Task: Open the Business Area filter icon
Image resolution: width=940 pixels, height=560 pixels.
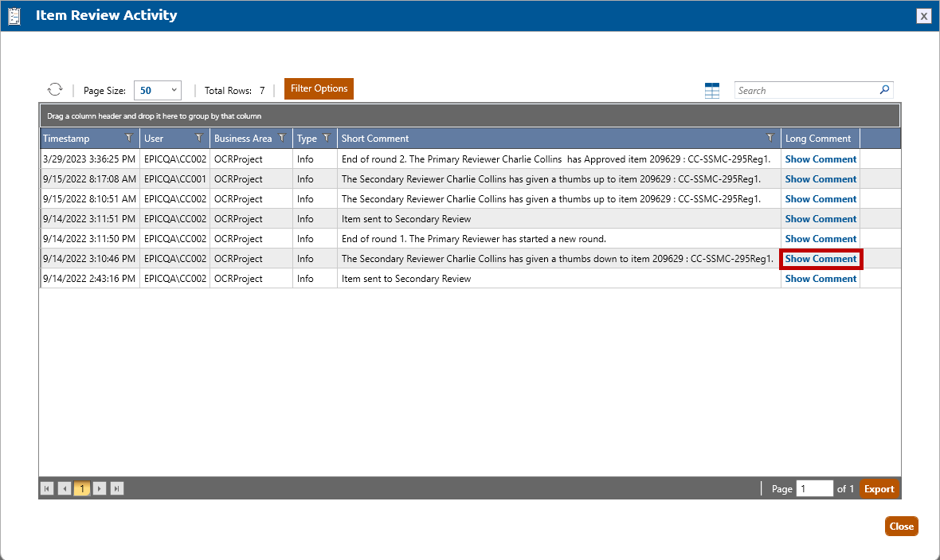Action: click(282, 138)
